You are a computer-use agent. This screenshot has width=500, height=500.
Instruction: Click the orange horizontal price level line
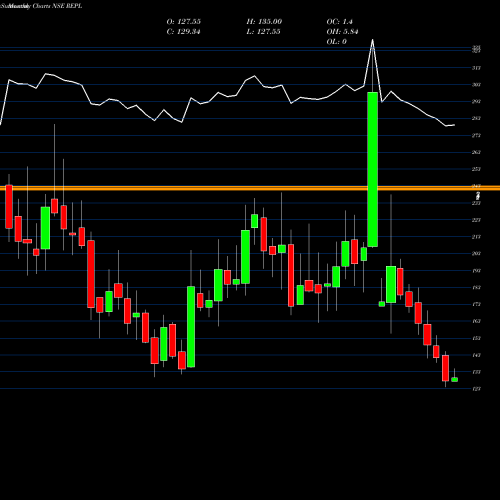[250, 188]
